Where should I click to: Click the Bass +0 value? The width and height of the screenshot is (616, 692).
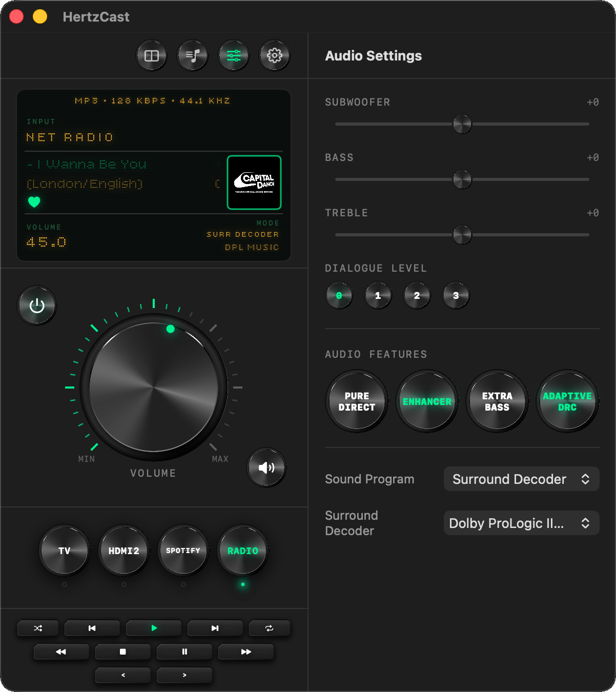[593, 157]
